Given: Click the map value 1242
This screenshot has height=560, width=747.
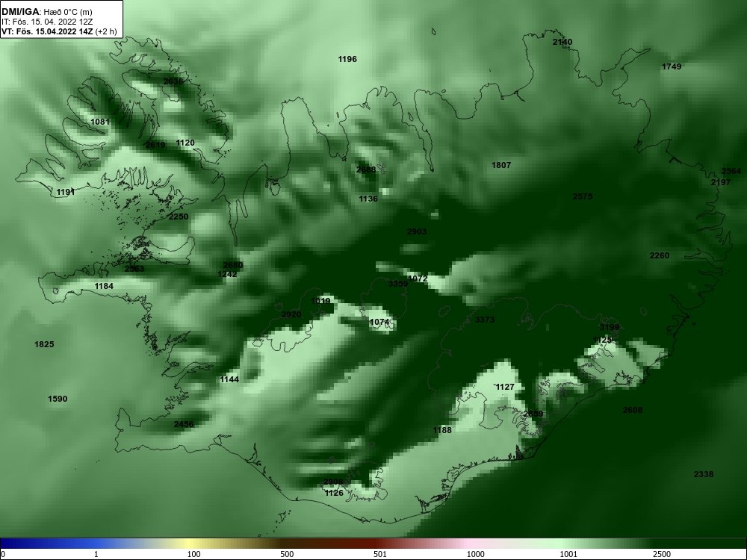Looking at the screenshot, I should click(x=227, y=274).
